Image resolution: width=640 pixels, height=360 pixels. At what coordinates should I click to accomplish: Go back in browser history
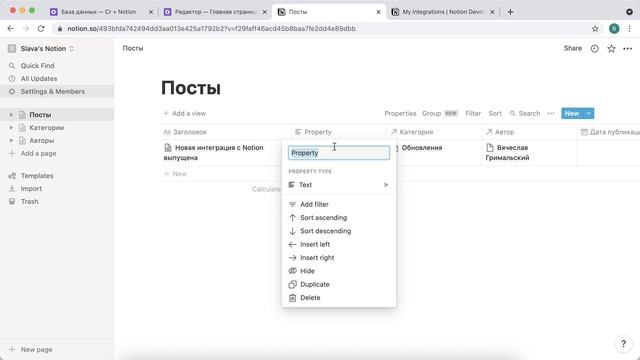[11, 29]
